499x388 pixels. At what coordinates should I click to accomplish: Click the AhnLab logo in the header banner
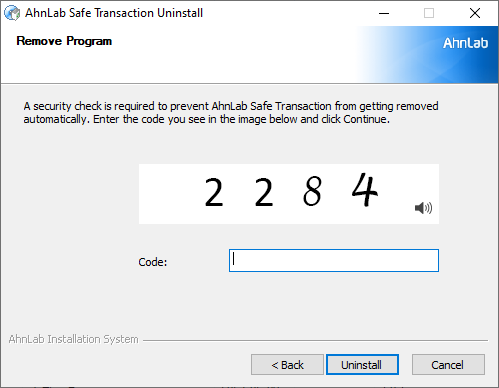(465, 43)
